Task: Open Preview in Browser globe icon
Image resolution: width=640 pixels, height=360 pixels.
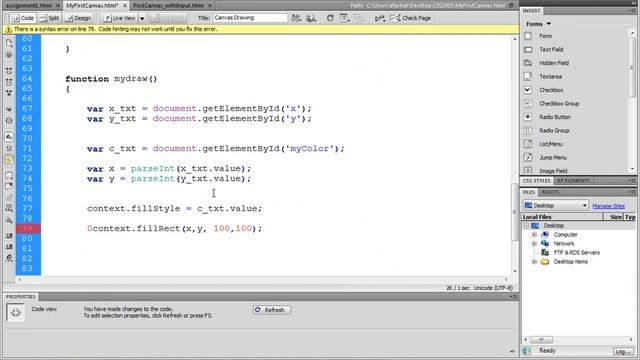Action: click(x=311, y=18)
